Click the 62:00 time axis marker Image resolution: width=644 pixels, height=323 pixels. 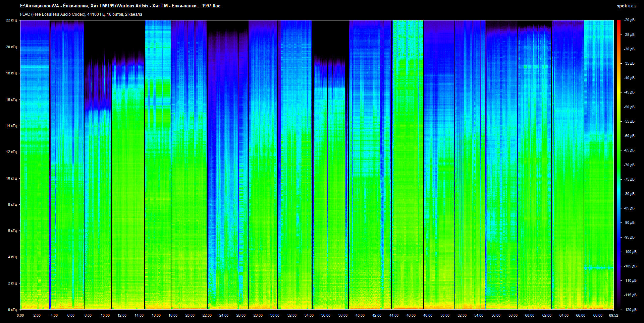[x=547, y=315]
